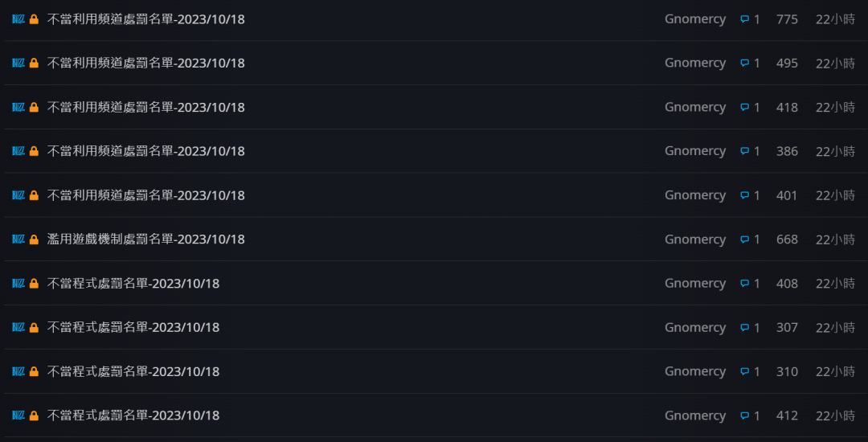This screenshot has height=442, width=868.
Task: Click Blizzard icon on the 775-views topic
Action: (x=18, y=19)
